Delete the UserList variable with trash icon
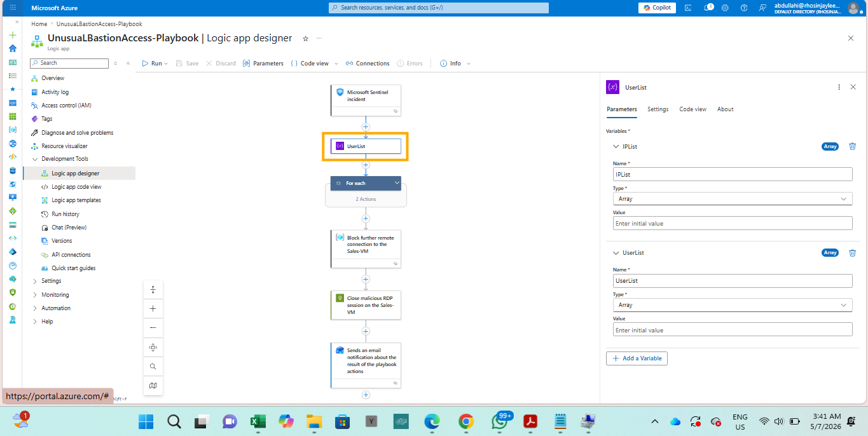868x436 pixels. (852, 252)
